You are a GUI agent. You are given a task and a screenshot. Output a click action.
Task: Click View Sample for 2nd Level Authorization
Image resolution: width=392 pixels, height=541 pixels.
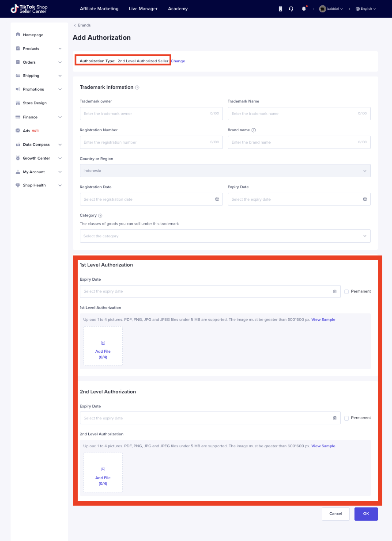323,446
